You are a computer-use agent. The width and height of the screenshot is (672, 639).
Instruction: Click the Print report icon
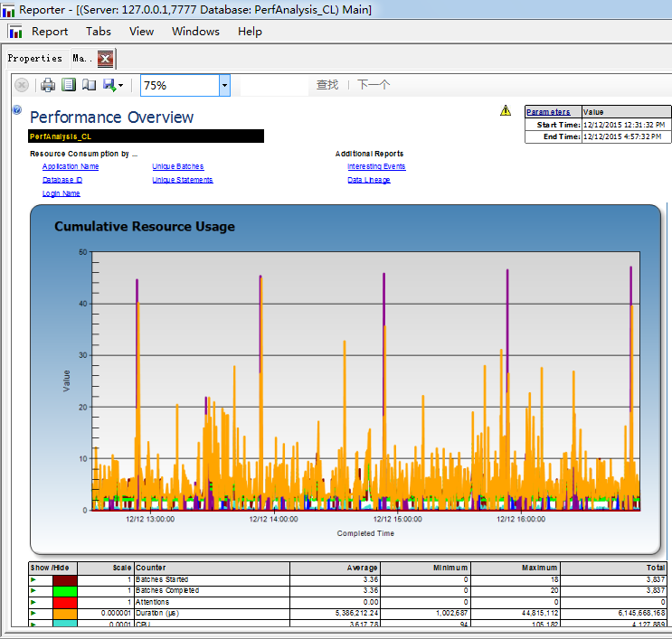pyautogui.click(x=48, y=85)
